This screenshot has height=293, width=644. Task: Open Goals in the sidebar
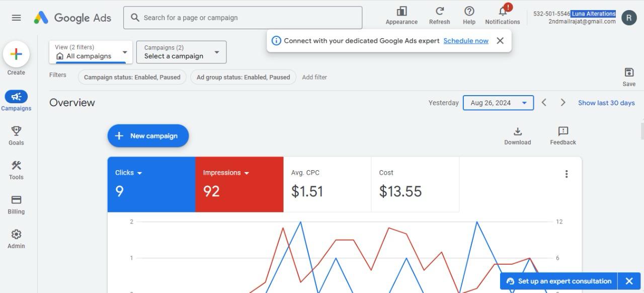pos(16,135)
